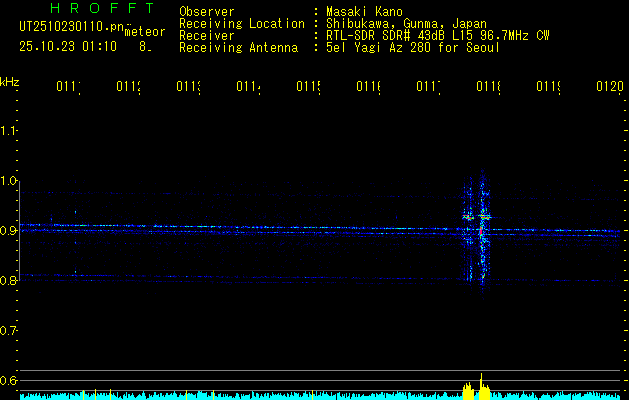The image size is (629, 400).
Task: Click the 0.6 kHz frequency tick label
Action: click(x=10, y=381)
